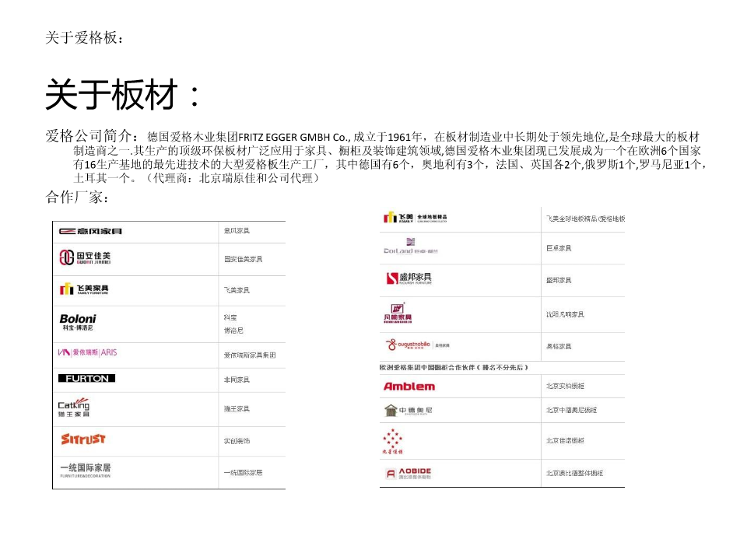Image resolution: width=747 pixels, height=560 pixels.
Task: Select the '意风家具' name cell
Action: [237, 231]
